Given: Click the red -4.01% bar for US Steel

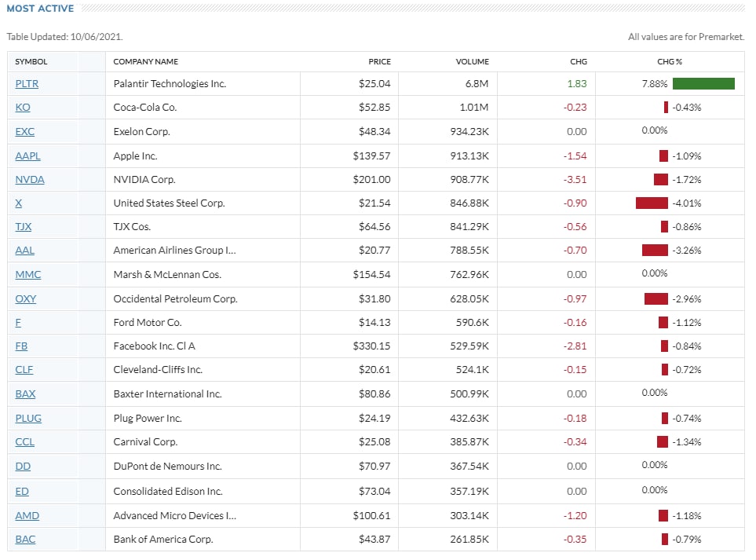Looking at the screenshot, I should (x=652, y=203).
